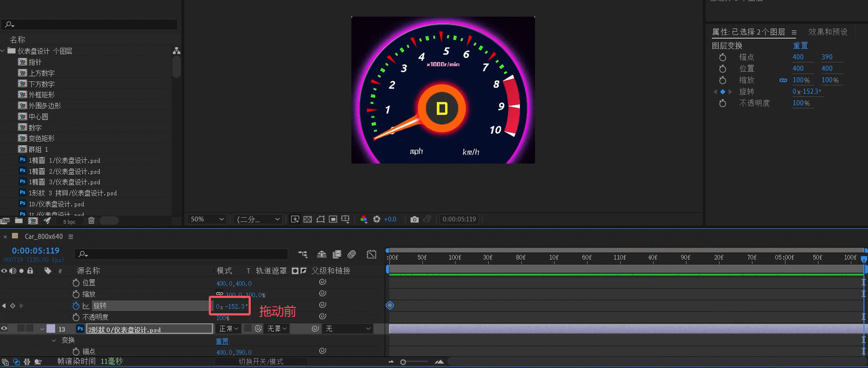Create a new folder in project panel
The image size is (868, 368).
click(x=19, y=221)
